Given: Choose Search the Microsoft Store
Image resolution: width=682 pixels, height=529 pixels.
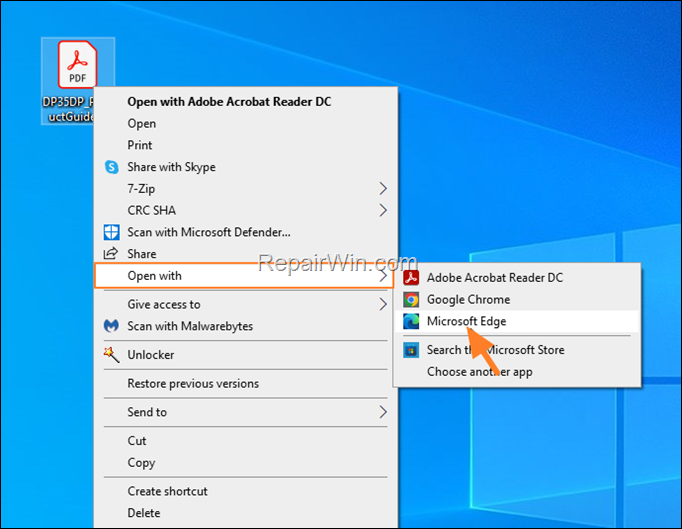Looking at the screenshot, I should [x=517, y=350].
